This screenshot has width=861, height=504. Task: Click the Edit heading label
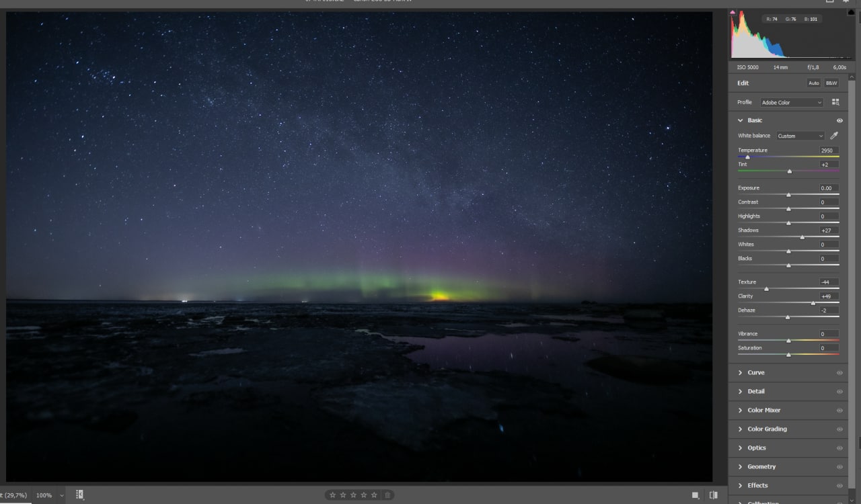tap(743, 83)
